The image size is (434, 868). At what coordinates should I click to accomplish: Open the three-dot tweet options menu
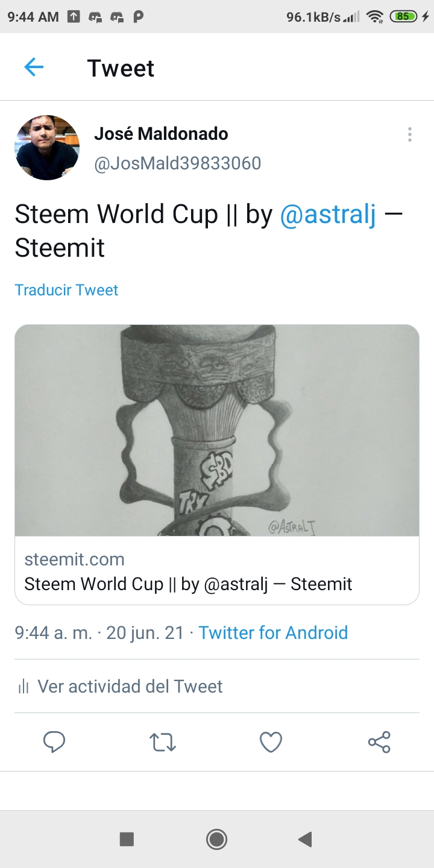pyautogui.click(x=410, y=134)
